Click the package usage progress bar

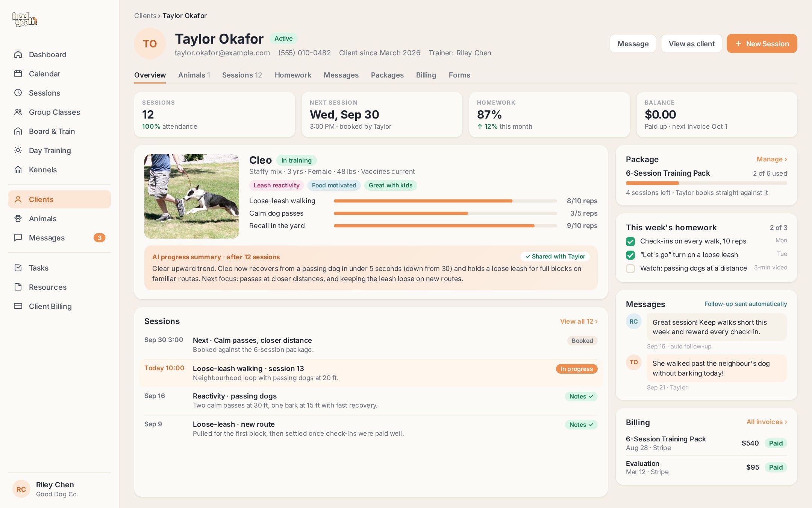706,183
